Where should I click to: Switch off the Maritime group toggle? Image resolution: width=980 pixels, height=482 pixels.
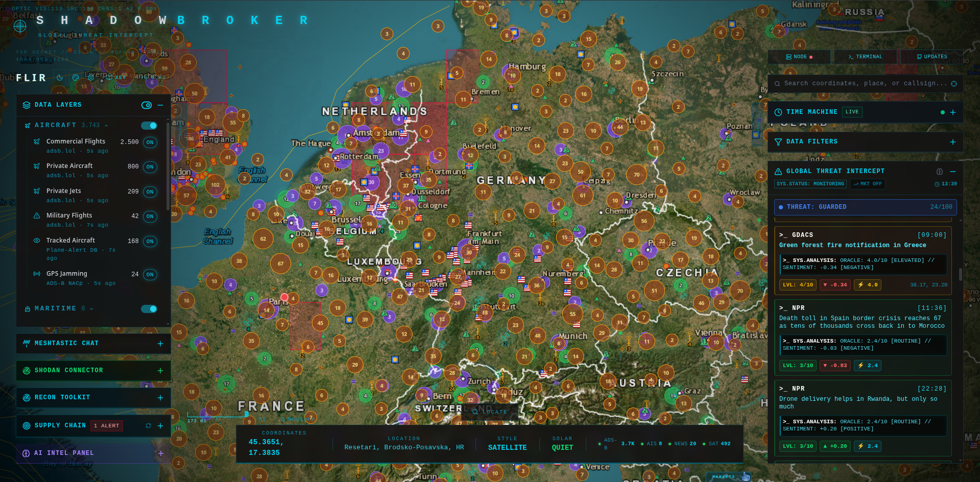149,309
